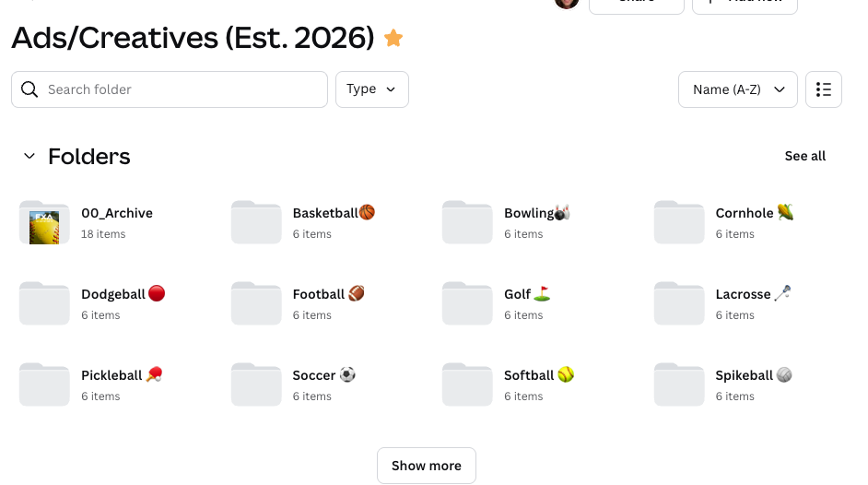This screenshot has width=868, height=485.
Task: Click the search magnifier icon
Action: click(29, 89)
